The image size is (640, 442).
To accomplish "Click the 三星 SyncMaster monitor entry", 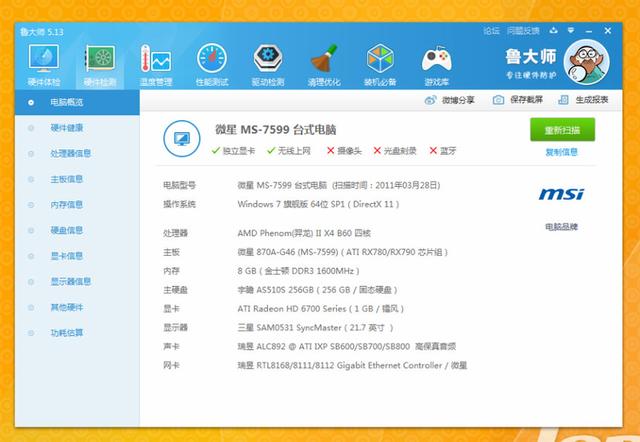I will point(316,328).
